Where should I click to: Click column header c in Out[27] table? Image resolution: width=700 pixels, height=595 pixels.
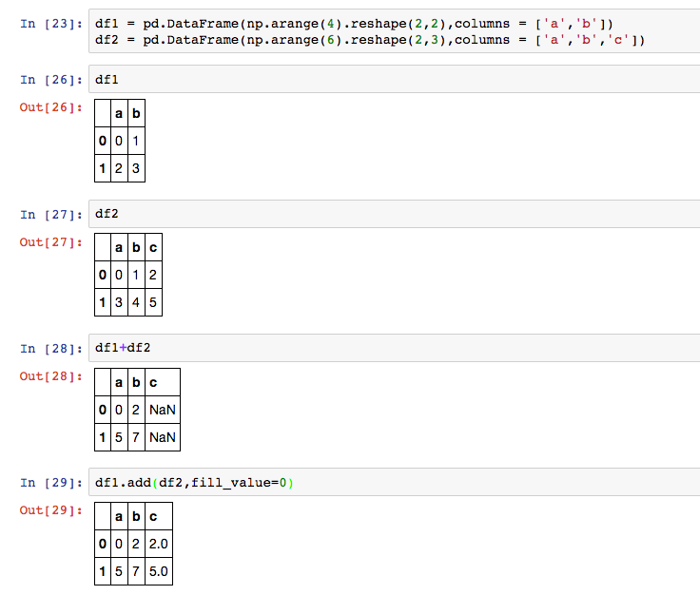[153, 249]
